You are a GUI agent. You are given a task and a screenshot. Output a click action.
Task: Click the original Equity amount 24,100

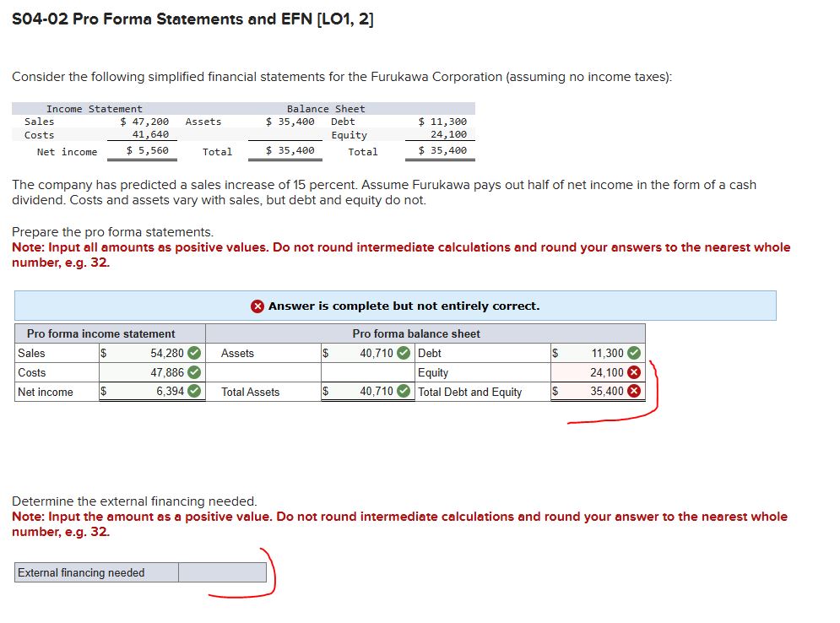449,134
